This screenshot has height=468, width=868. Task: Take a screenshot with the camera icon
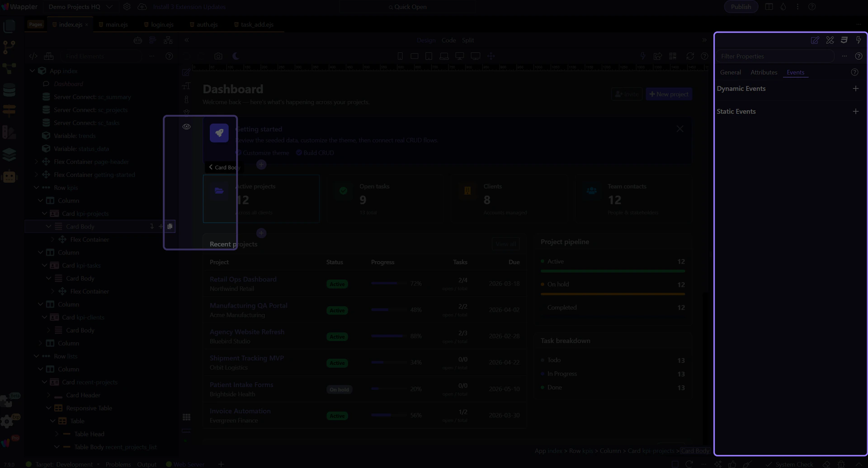218,57
